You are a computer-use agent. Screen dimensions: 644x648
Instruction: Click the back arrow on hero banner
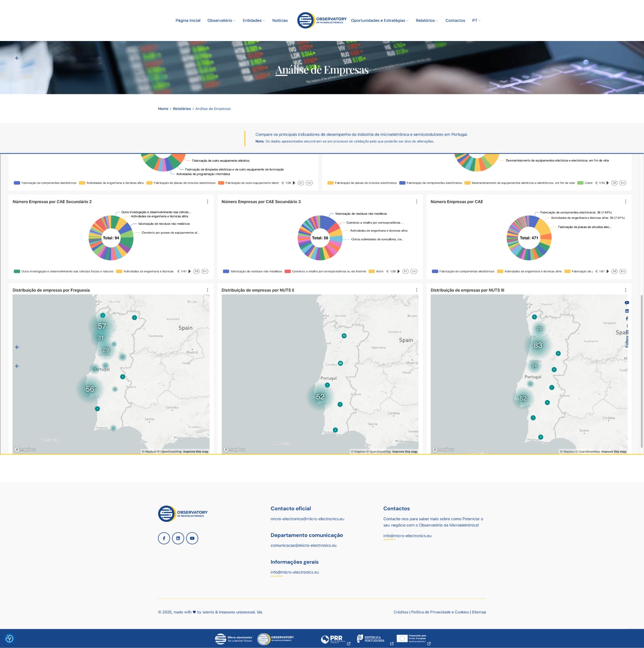(17, 58)
